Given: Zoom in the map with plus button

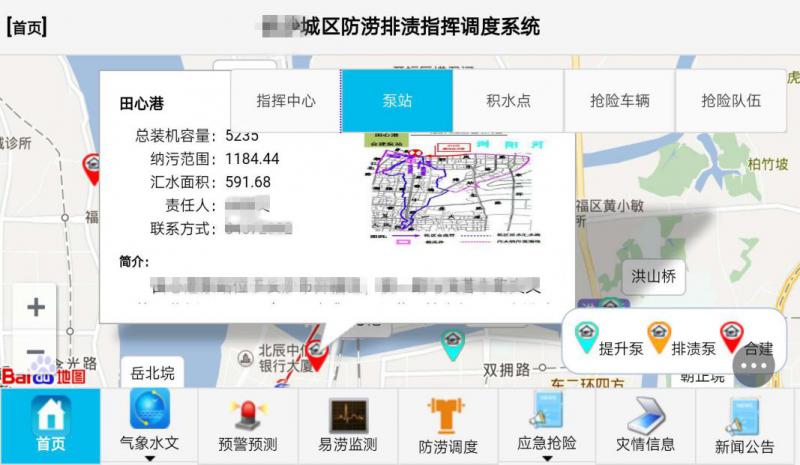Looking at the screenshot, I should tap(36, 307).
